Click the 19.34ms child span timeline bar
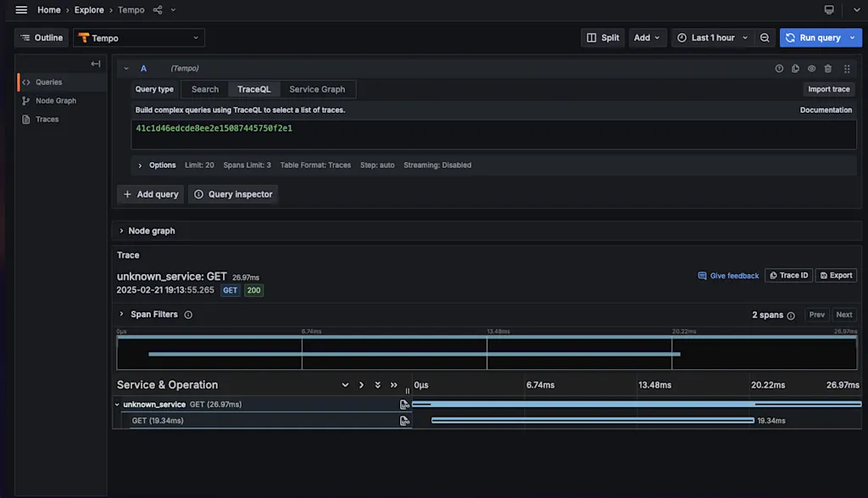 tap(593, 421)
